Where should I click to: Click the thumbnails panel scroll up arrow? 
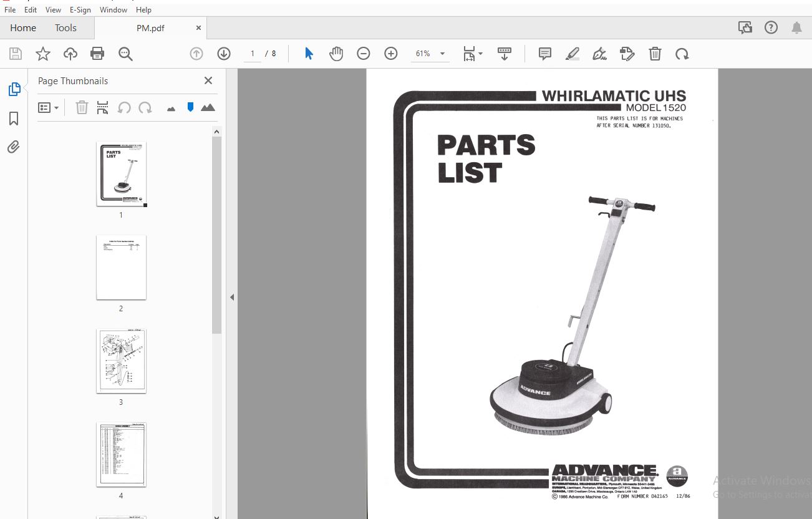coord(216,132)
